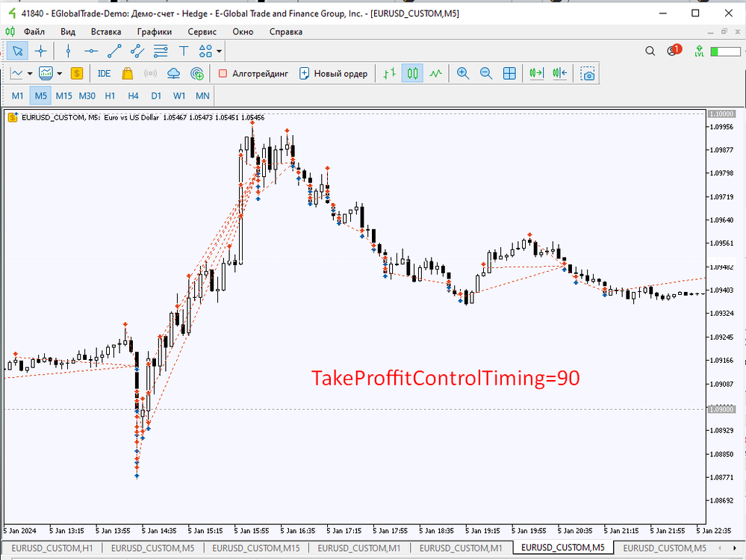Open the Вид menu
The width and height of the screenshot is (746, 560).
click(68, 32)
